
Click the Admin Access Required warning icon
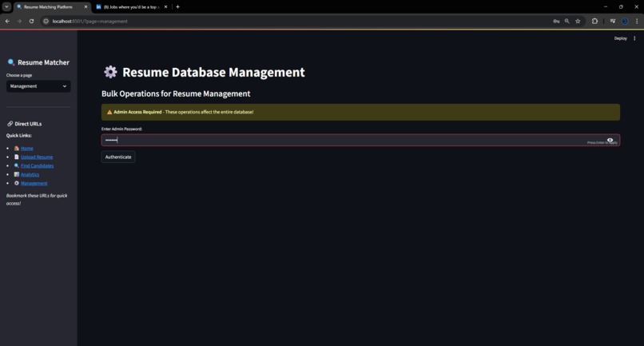[109, 112]
